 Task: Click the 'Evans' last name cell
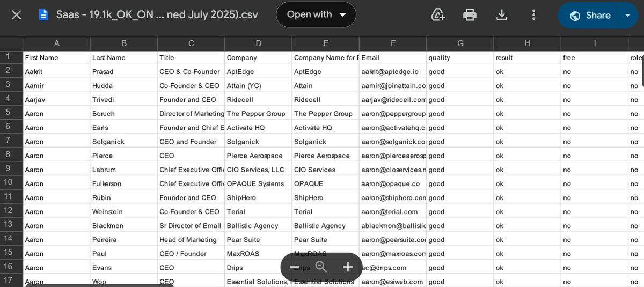tap(124, 267)
